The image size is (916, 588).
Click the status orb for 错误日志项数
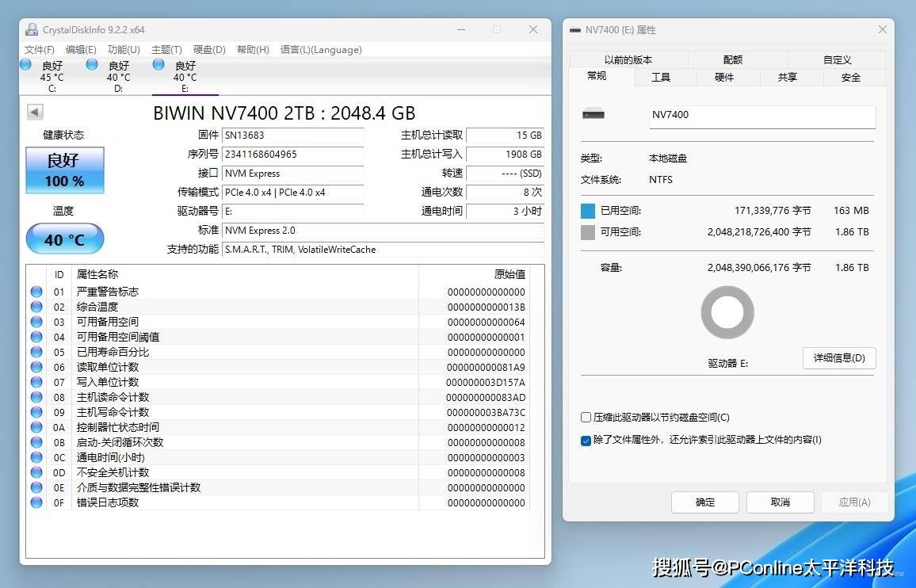[x=36, y=502]
